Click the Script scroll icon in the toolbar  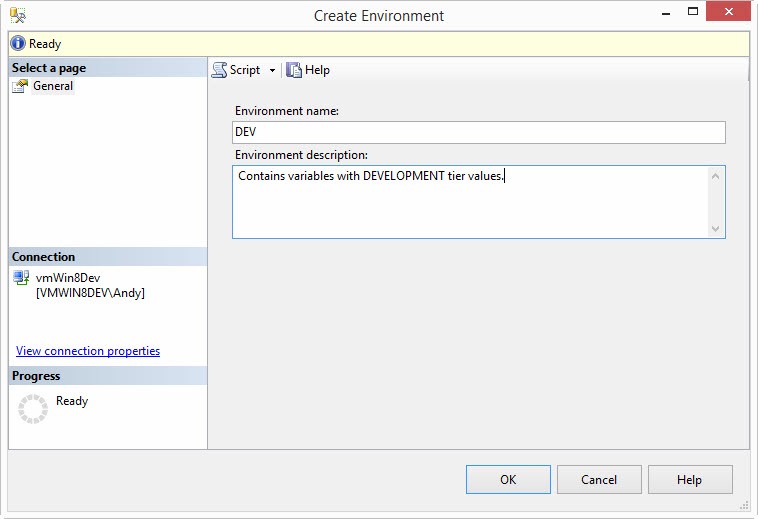pyautogui.click(x=219, y=70)
